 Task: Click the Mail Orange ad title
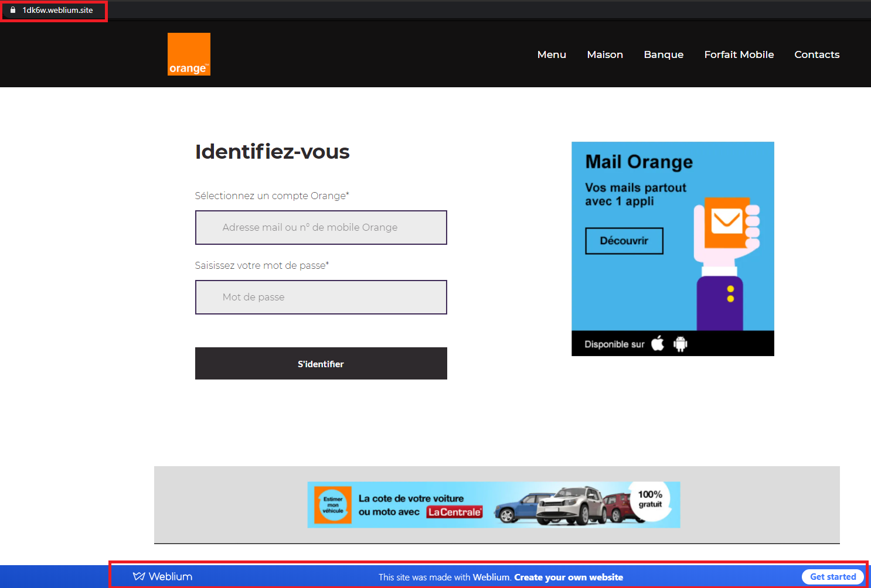tap(639, 162)
